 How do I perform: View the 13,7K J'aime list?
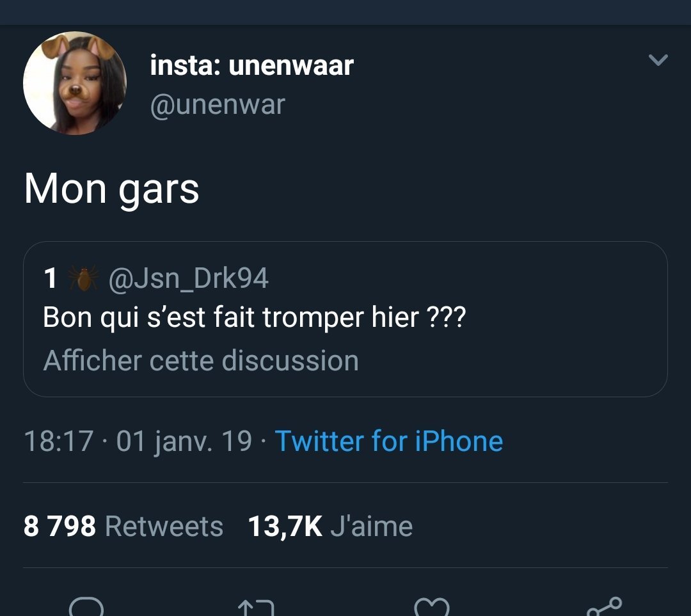(x=330, y=526)
